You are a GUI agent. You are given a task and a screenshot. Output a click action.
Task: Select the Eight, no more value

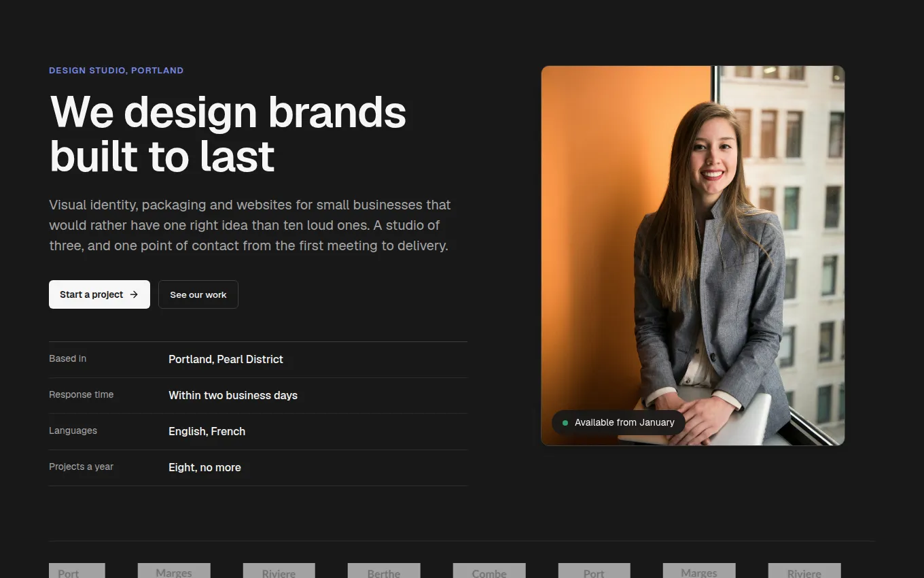205,467
